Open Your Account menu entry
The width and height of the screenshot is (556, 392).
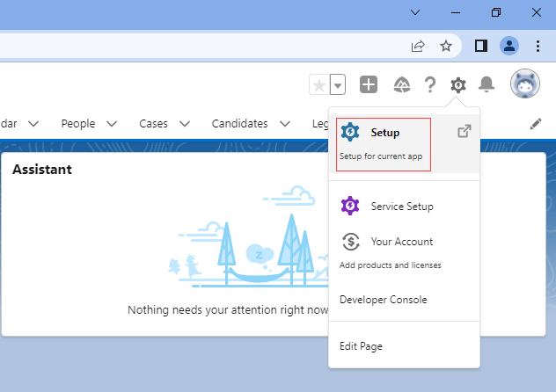pyautogui.click(x=401, y=242)
